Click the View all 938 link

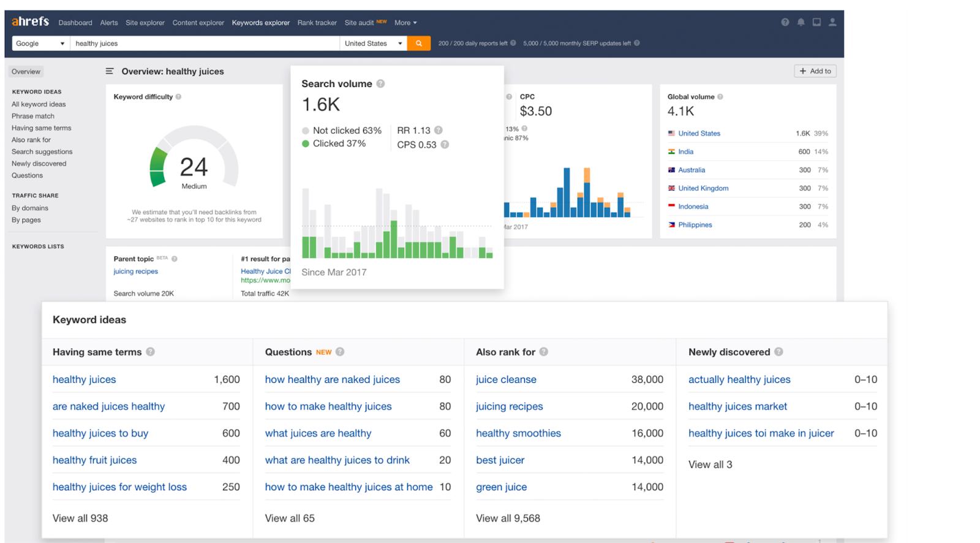(x=80, y=518)
